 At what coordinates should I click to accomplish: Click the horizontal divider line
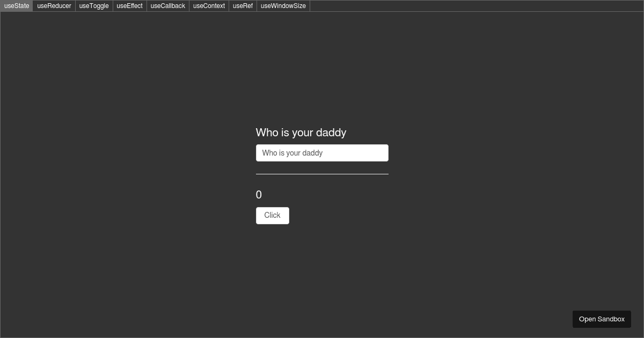click(x=322, y=173)
